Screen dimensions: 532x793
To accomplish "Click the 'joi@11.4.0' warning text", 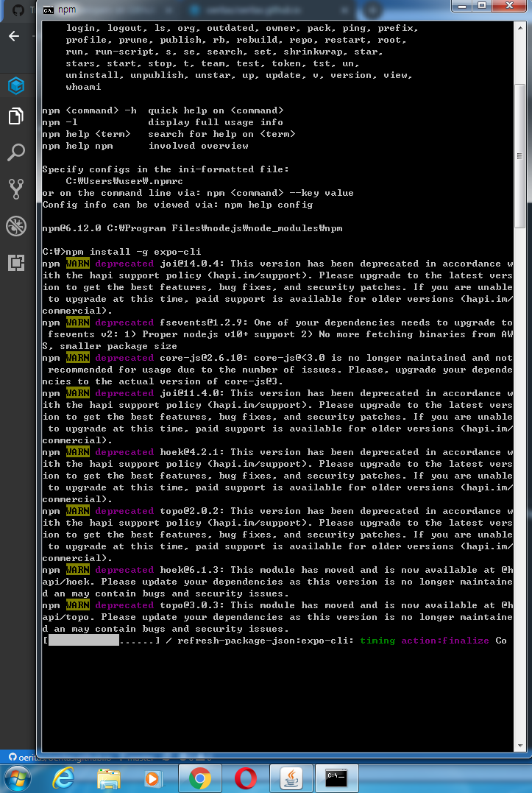I will point(277,417).
